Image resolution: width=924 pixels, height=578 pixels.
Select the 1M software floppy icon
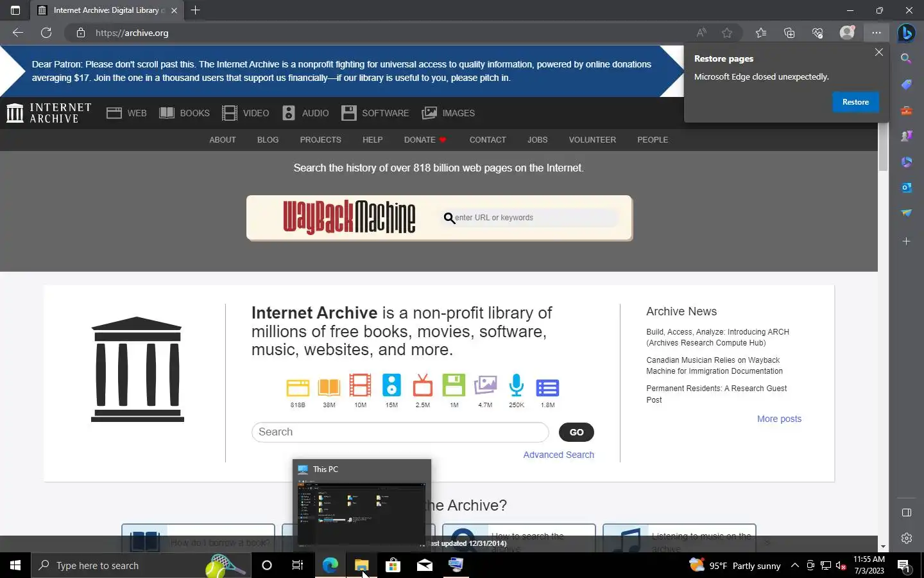click(x=454, y=385)
